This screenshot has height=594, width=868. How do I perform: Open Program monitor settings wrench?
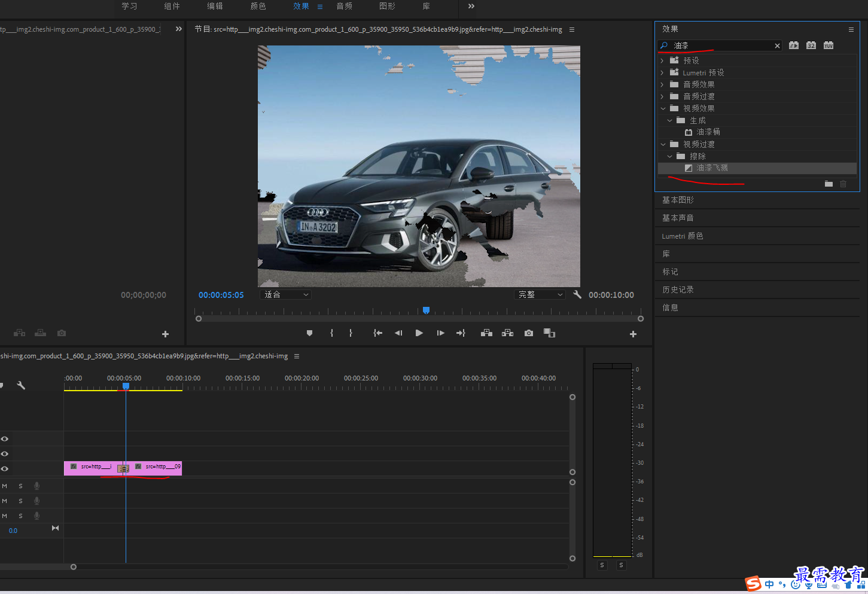(577, 294)
